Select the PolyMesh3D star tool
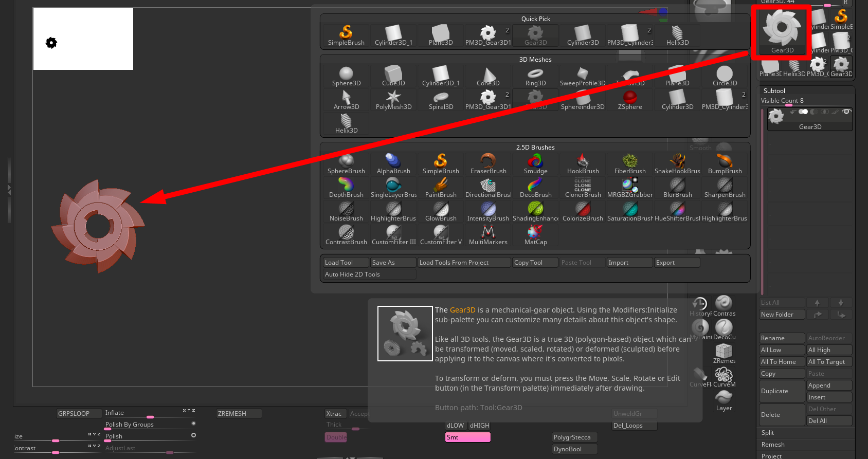Screen dimensions: 868x459 pos(393,100)
